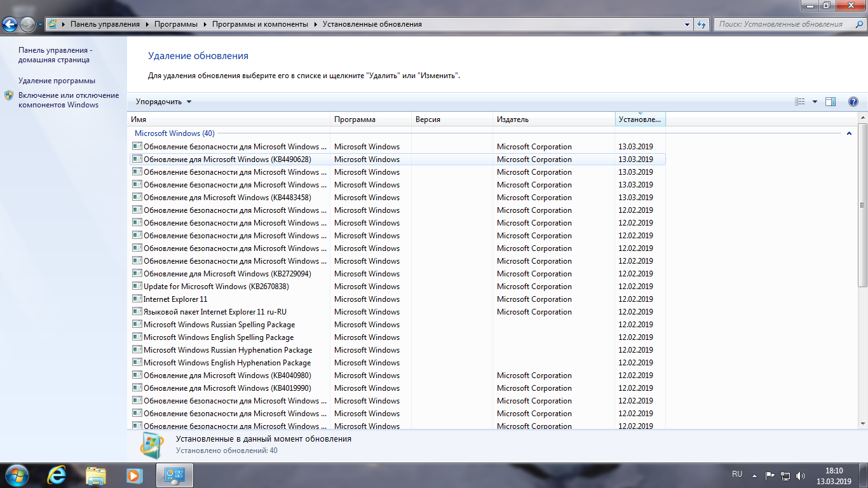Sort by the 'Издатель' column header
Screen dimensions: 868x488
[x=554, y=119]
